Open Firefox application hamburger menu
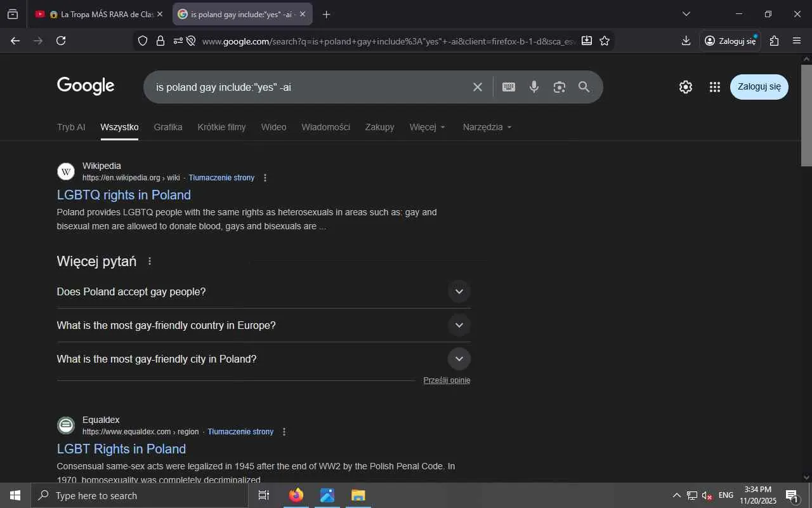The width and height of the screenshot is (812, 508). 797,41
